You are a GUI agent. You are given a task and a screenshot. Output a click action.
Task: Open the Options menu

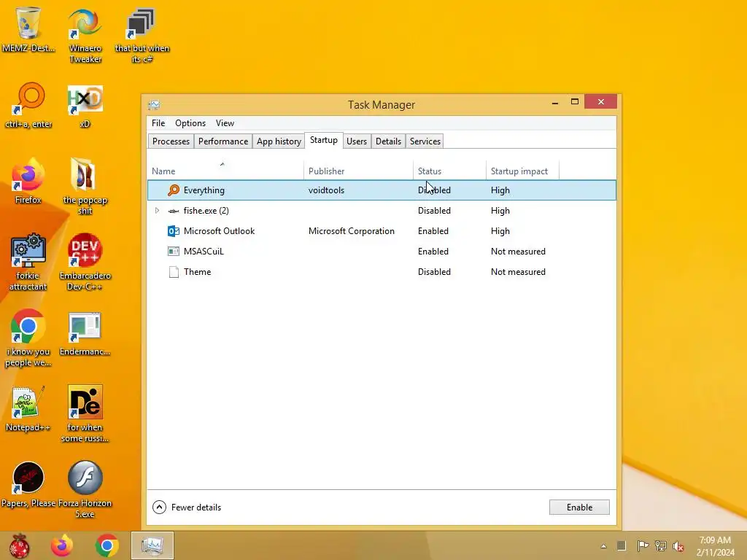190,122
